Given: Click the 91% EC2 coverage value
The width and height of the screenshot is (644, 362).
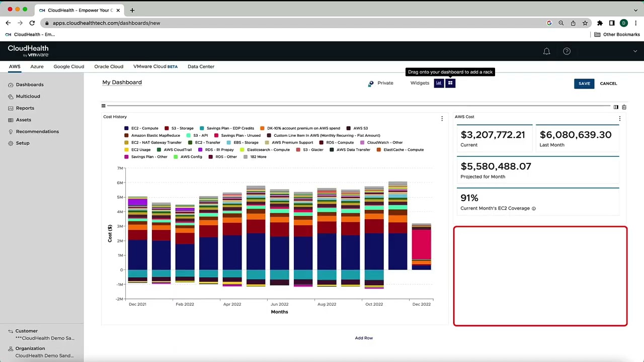Looking at the screenshot, I should click(469, 198).
